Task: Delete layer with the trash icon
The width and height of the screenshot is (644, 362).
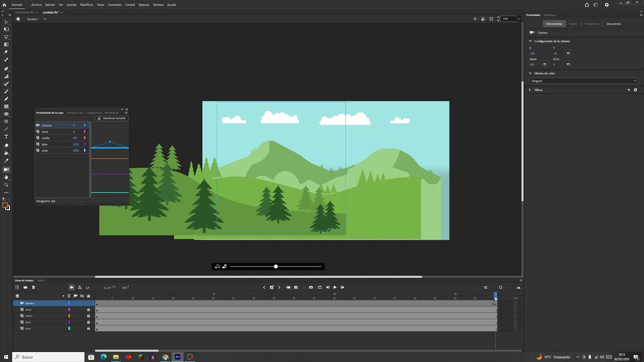Action: [33, 287]
